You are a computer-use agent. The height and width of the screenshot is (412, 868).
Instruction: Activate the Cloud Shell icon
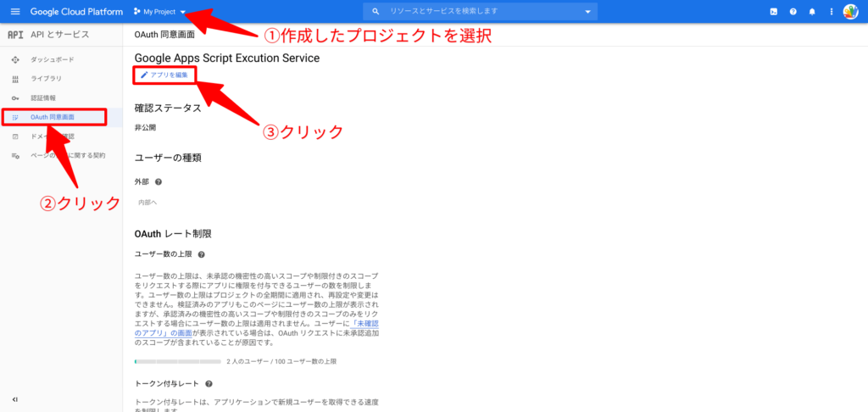pos(774,12)
